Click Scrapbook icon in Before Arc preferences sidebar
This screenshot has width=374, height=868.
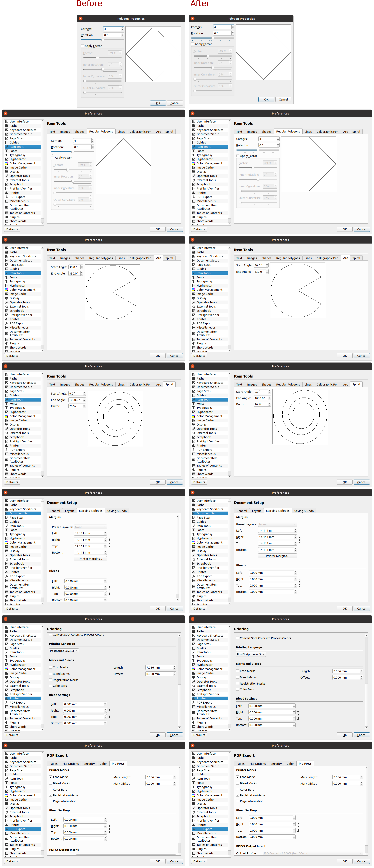pos(7,311)
